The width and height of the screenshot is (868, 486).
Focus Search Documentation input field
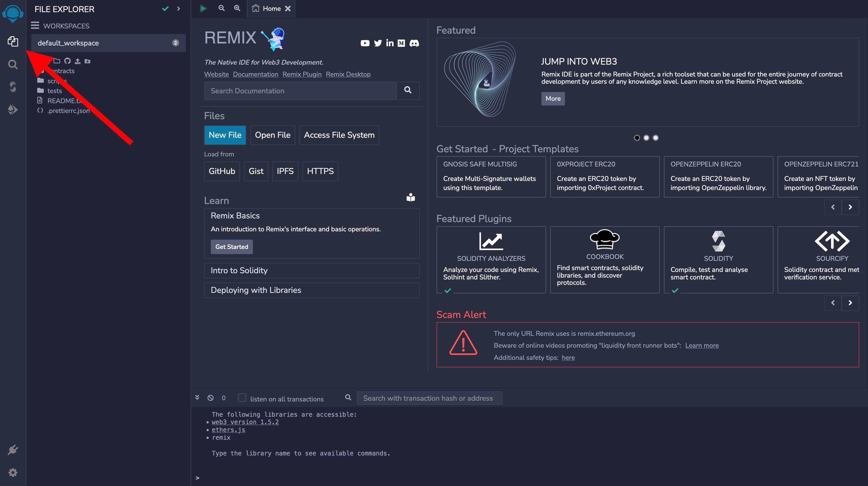[300, 91]
